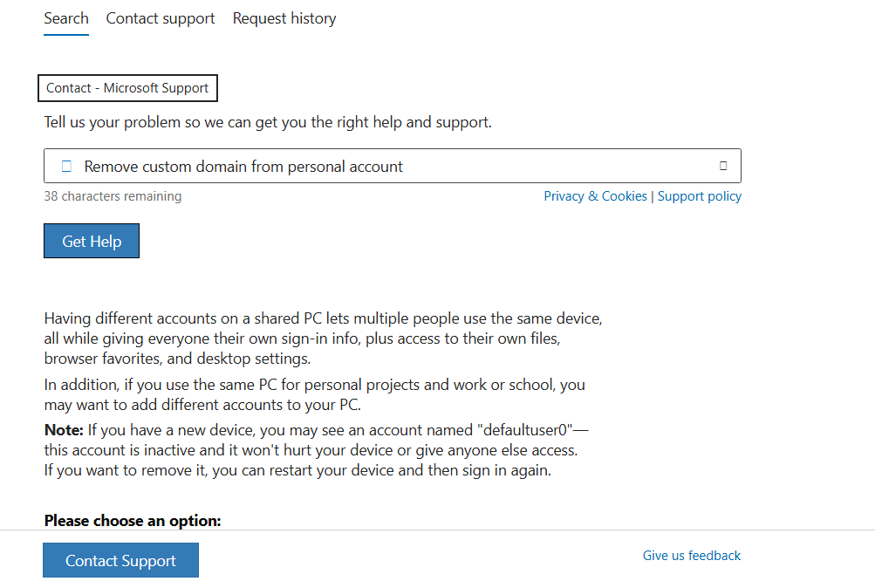The height and width of the screenshot is (588, 875).
Task: Open the Privacy & Cookies link
Action: pyautogui.click(x=595, y=196)
